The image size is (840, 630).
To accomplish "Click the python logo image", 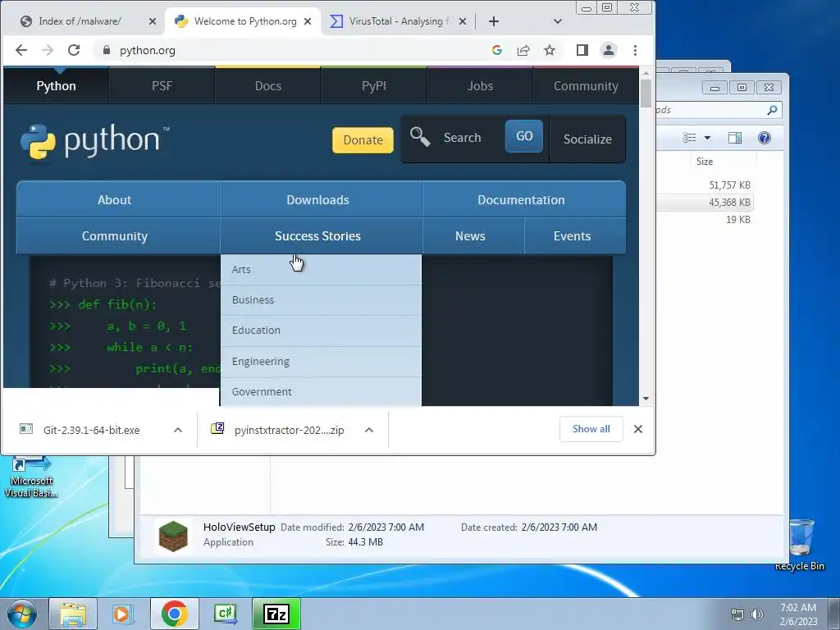I will tap(95, 141).
